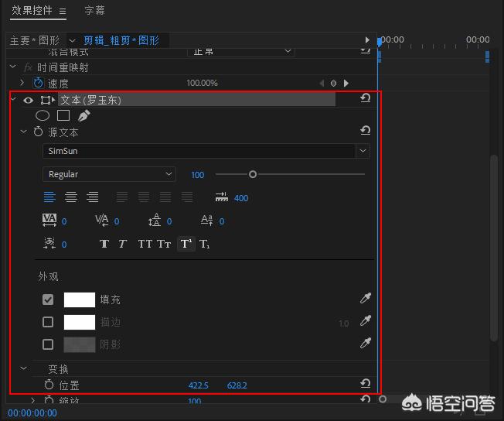Screen dimensions: 504x421
Task: Click the blue playhead in the timeline ruler
Action: (380, 42)
